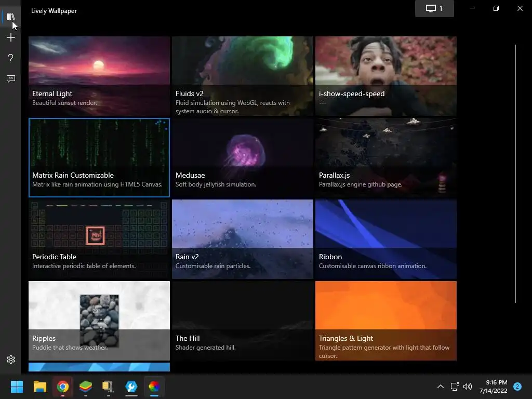
Task: Select the Medusae jellyfish wallpaper
Action: tap(243, 157)
